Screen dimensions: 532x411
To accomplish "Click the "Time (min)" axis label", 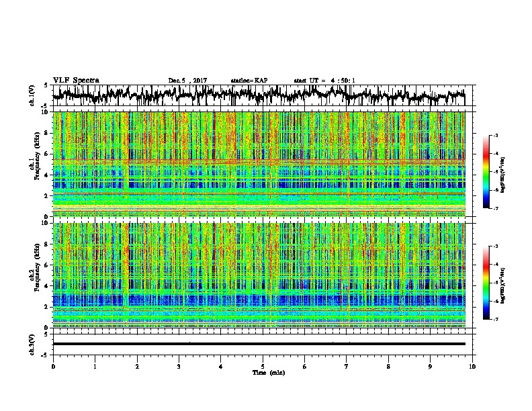I will pos(269,373).
